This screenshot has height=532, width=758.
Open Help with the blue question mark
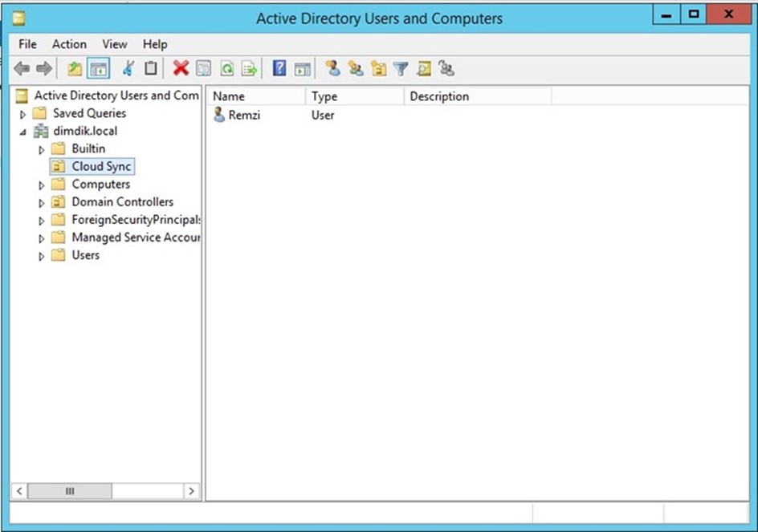click(279, 69)
